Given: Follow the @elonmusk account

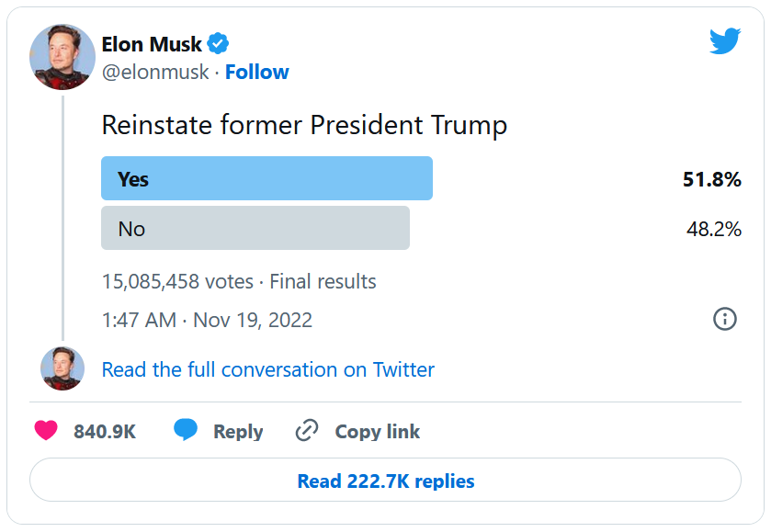Looking at the screenshot, I should click(x=256, y=73).
